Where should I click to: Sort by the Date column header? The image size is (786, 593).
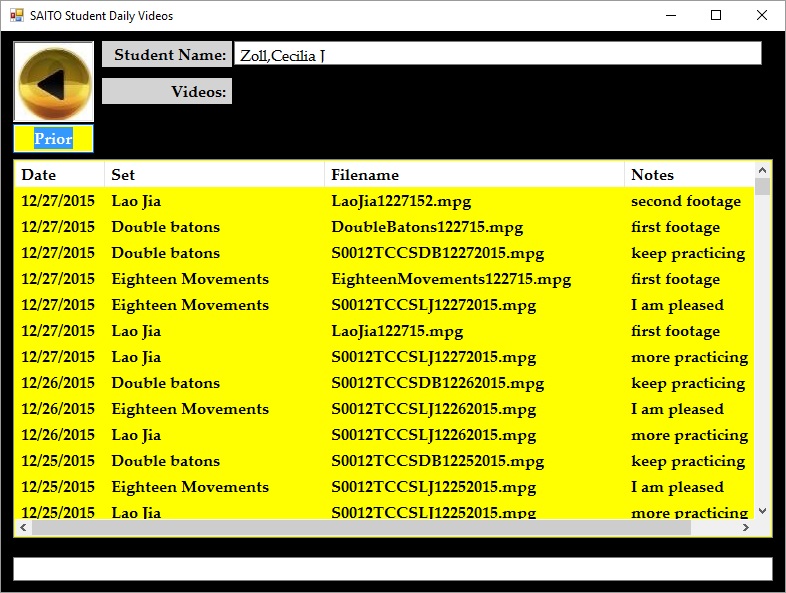click(59, 175)
